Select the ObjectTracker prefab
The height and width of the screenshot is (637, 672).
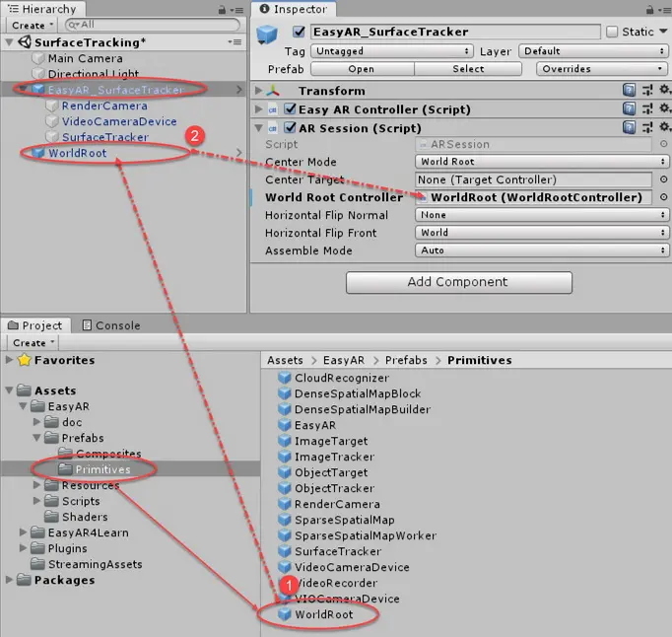point(326,488)
